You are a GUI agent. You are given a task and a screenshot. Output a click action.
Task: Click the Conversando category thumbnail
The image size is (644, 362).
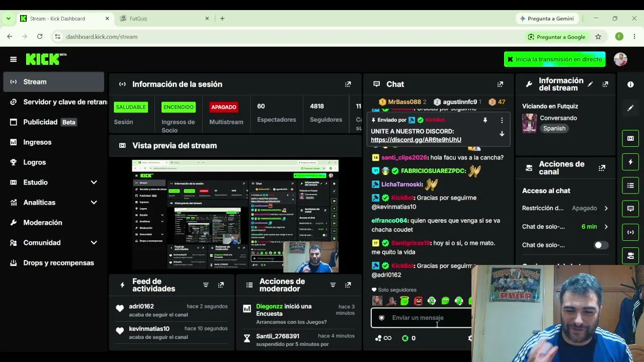pos(529,123)
